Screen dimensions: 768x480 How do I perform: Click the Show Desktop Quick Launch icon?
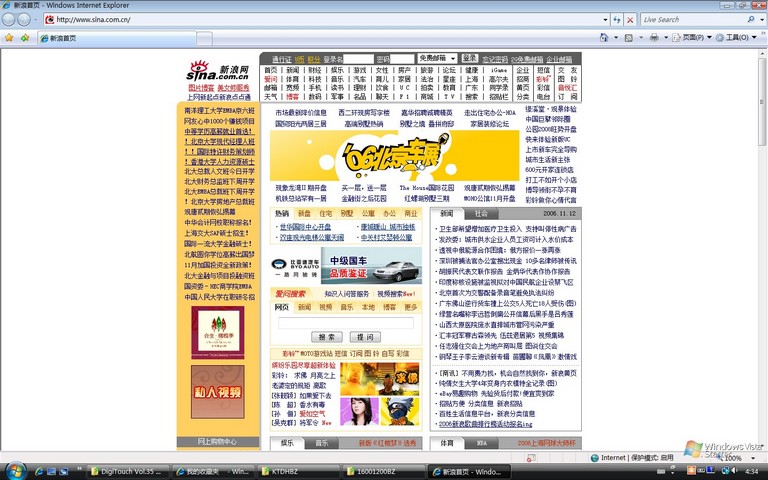(51, 472)
